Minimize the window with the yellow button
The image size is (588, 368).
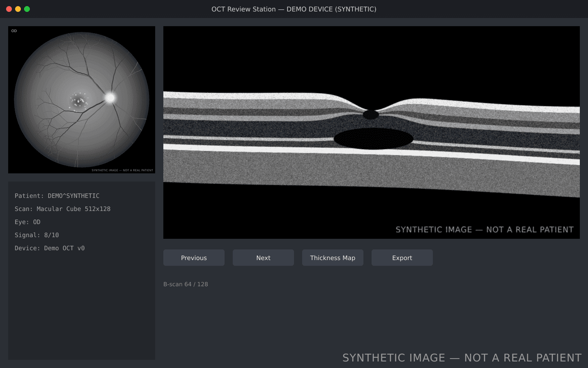coord(18,9)
